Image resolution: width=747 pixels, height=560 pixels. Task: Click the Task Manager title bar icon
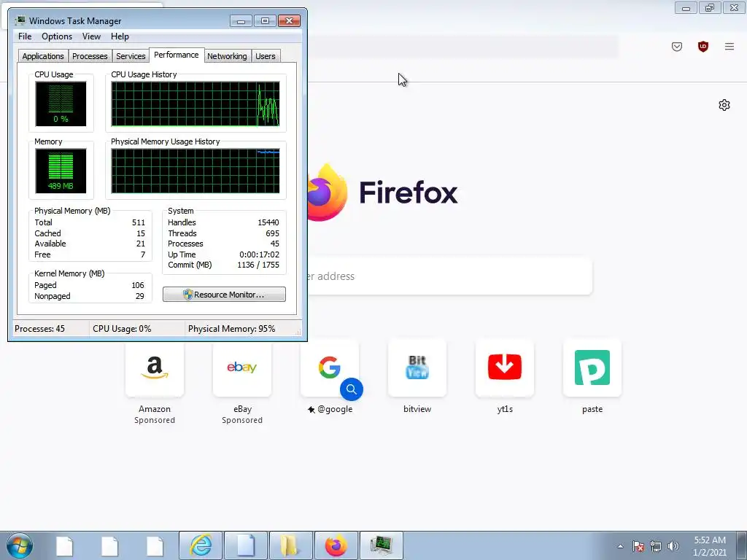[x=20, y=20]
